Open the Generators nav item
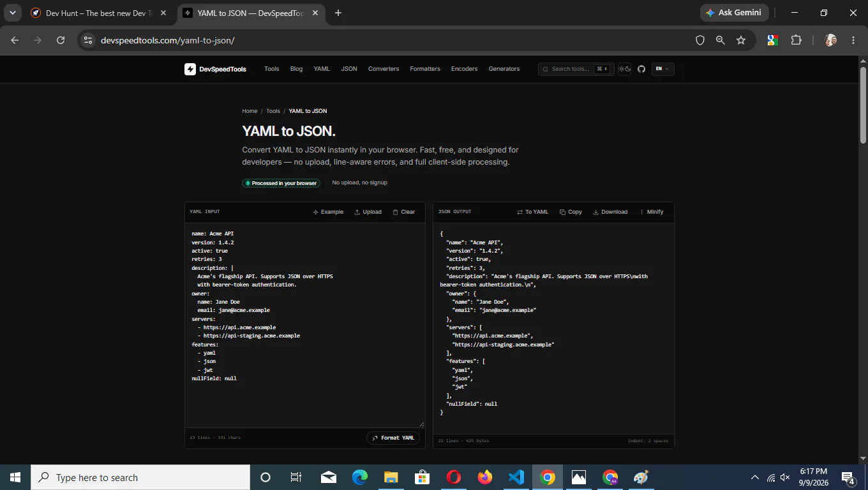The width and height of the screenshot is (868, 490). (504, 69)
